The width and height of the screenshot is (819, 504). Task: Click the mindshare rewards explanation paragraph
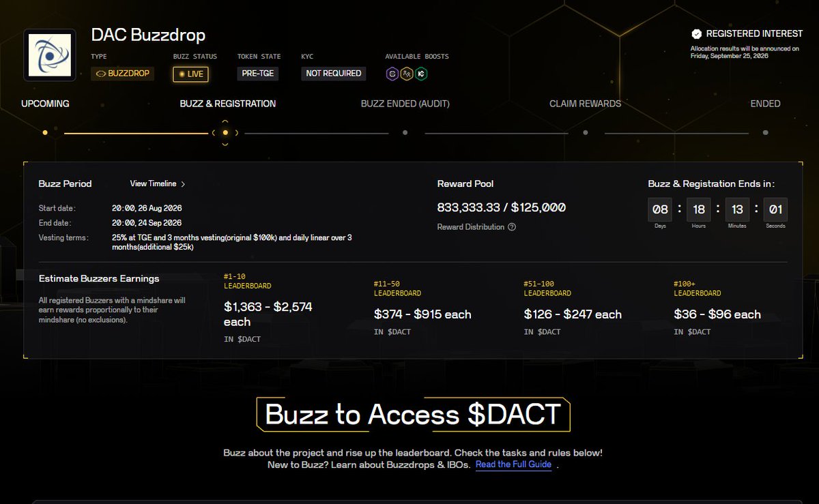point(112,310)
